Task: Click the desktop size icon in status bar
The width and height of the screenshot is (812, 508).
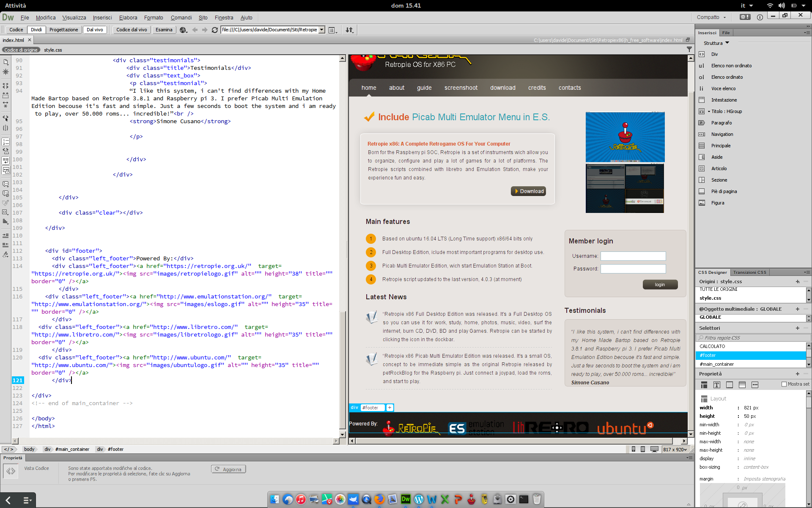Action: click(654, 449)
